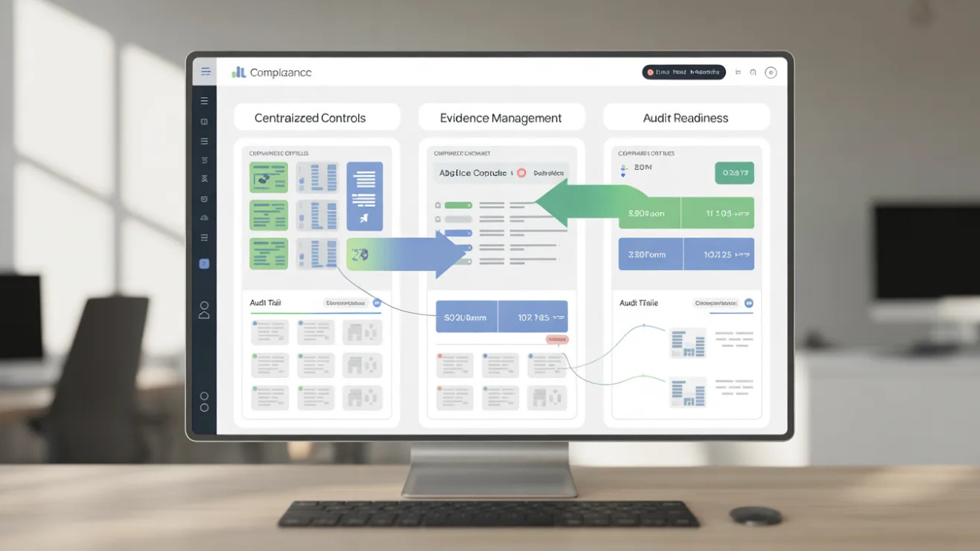Click the clock icon in the sidebar

coord(204,198)
